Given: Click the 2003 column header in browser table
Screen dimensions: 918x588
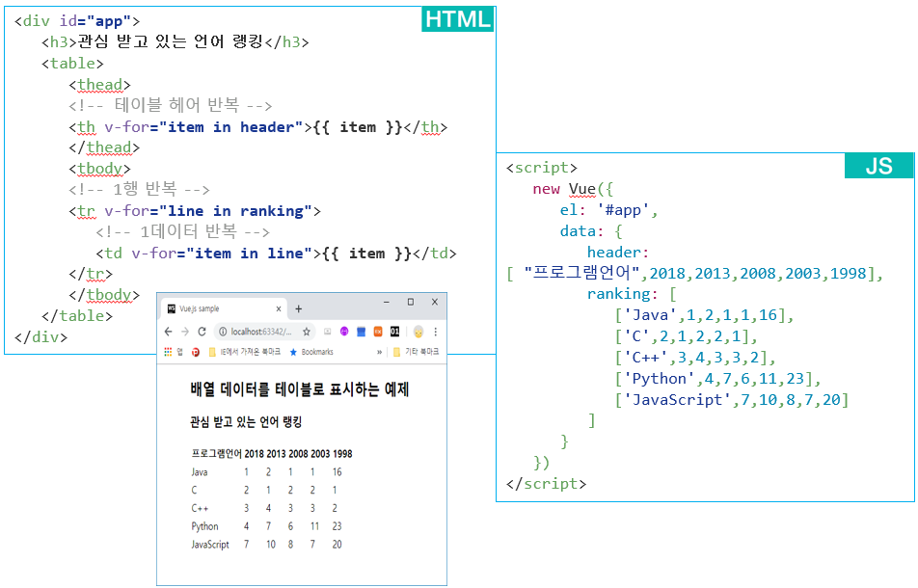Looking at the screenshot, I should [320, 453].
